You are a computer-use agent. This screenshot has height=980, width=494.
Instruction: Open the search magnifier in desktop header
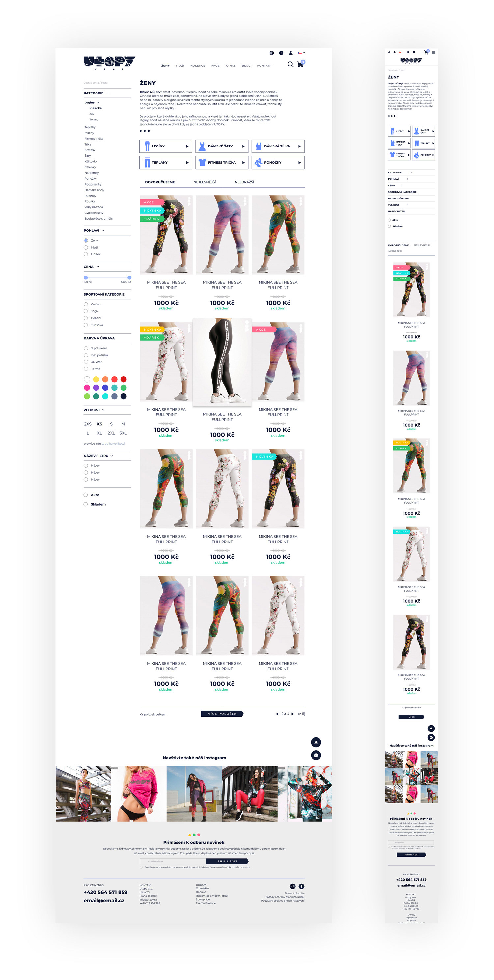(290, 64)
